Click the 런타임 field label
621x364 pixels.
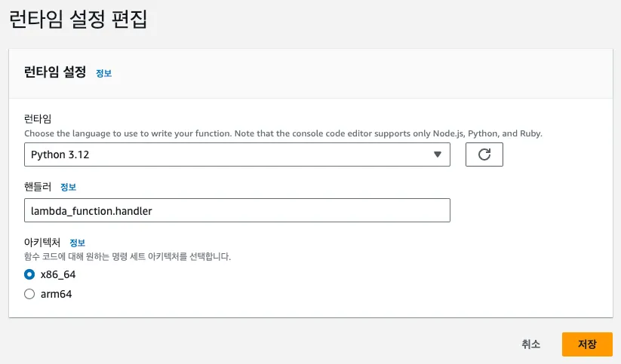(x=37, y=120)
